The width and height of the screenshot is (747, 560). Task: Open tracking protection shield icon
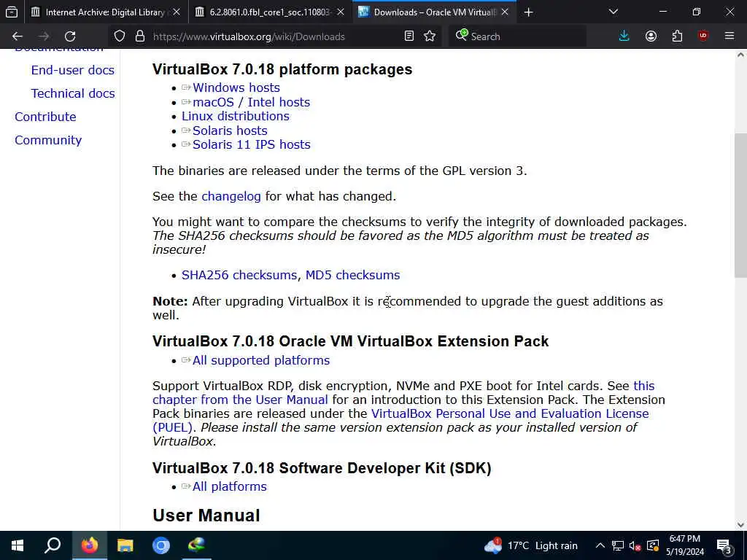tap(120, 36)
